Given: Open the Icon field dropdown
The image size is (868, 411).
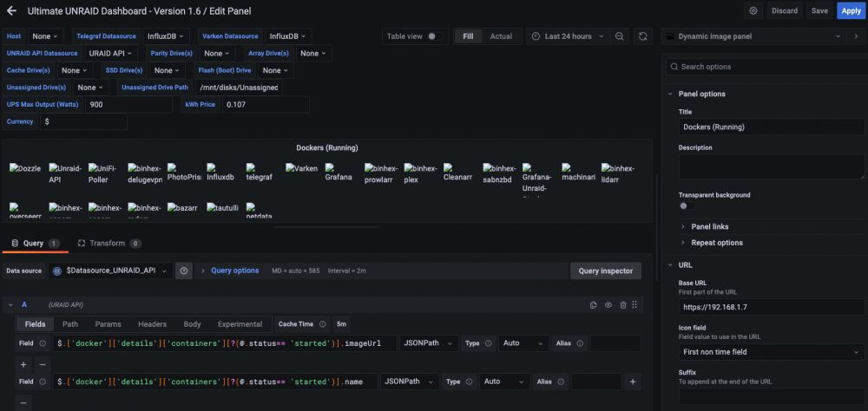Looking at the screenshot, I should click(772, 352).
